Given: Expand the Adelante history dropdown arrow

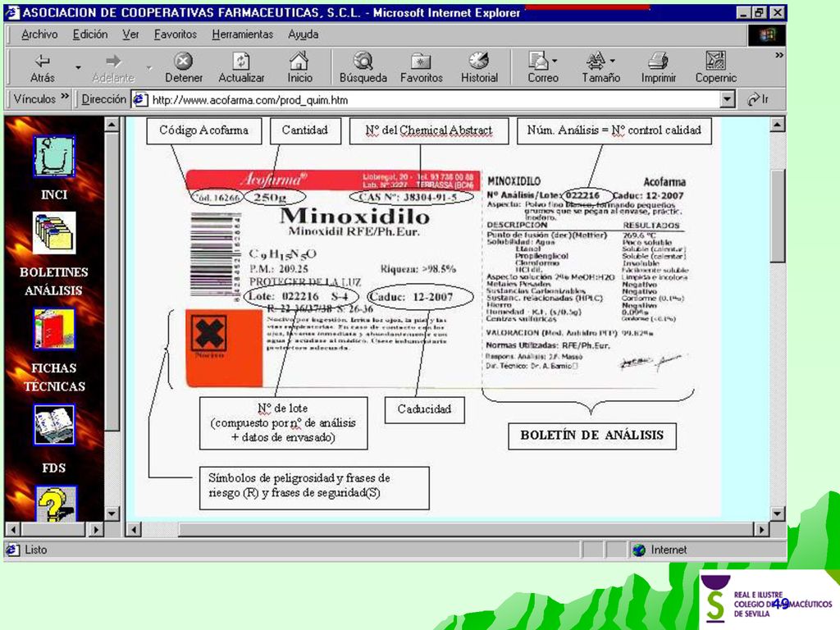Looking at the screenshot, I should [149, 67].
